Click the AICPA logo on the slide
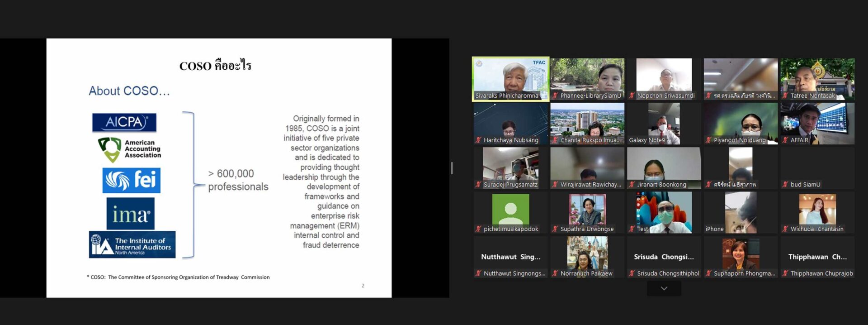 click(124, 122)
